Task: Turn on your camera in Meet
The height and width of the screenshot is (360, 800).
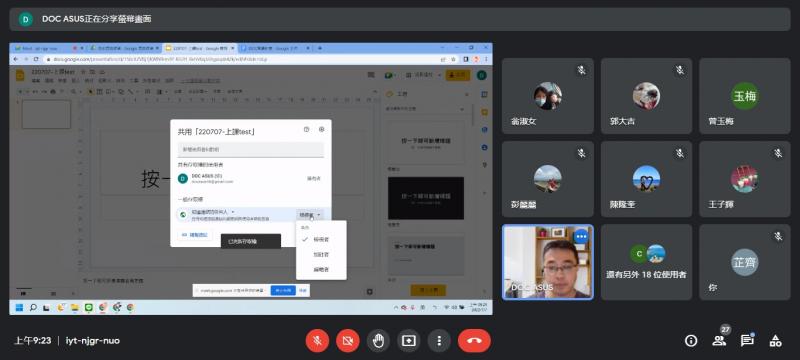Action: tap(347, 341)
